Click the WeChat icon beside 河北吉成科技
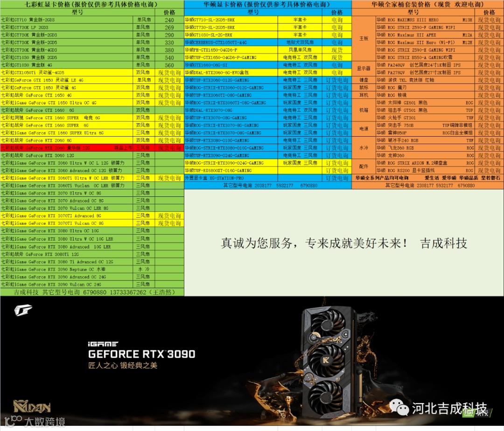The width and height of the screenshot is (504, 431). [399, 408]
